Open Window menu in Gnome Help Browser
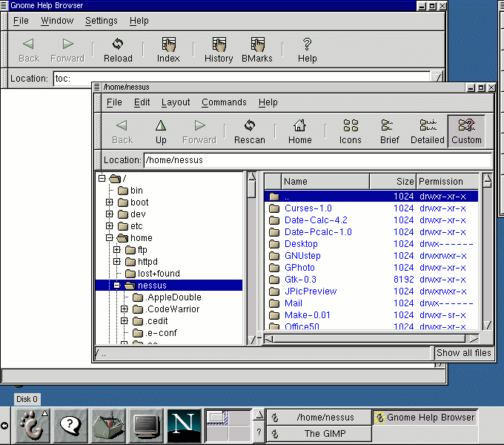 [57, 21]
